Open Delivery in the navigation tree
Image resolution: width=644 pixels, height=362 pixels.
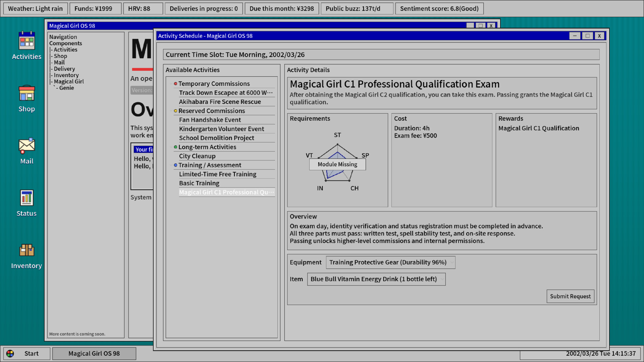[64, 69]
